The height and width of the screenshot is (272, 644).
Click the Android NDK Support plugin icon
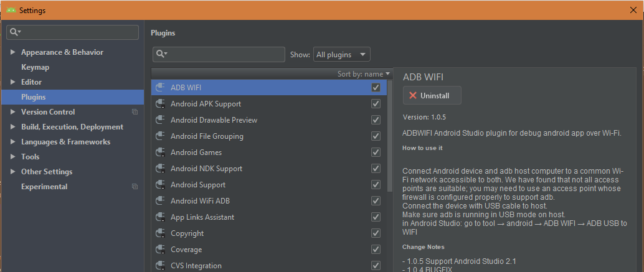click(160, 168)
